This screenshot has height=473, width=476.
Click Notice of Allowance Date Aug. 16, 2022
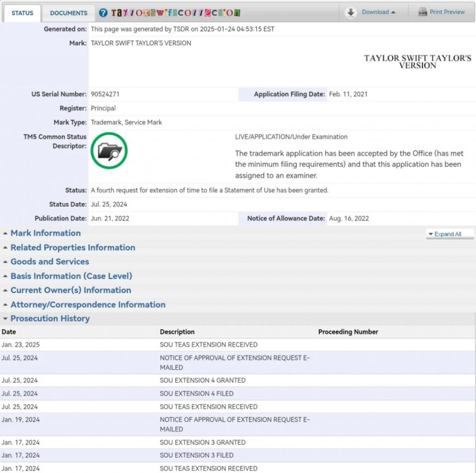(x=349, y=219)
